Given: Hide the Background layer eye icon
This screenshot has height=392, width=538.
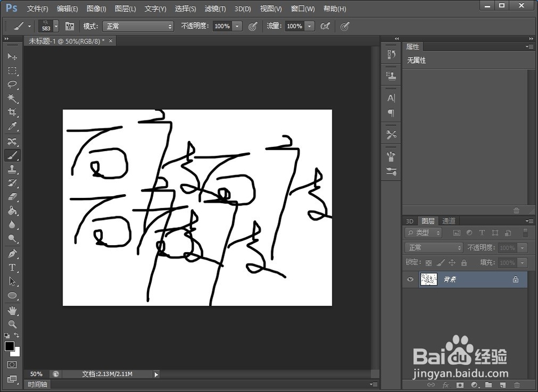Looking at the screenshot, I should (410, 279).
